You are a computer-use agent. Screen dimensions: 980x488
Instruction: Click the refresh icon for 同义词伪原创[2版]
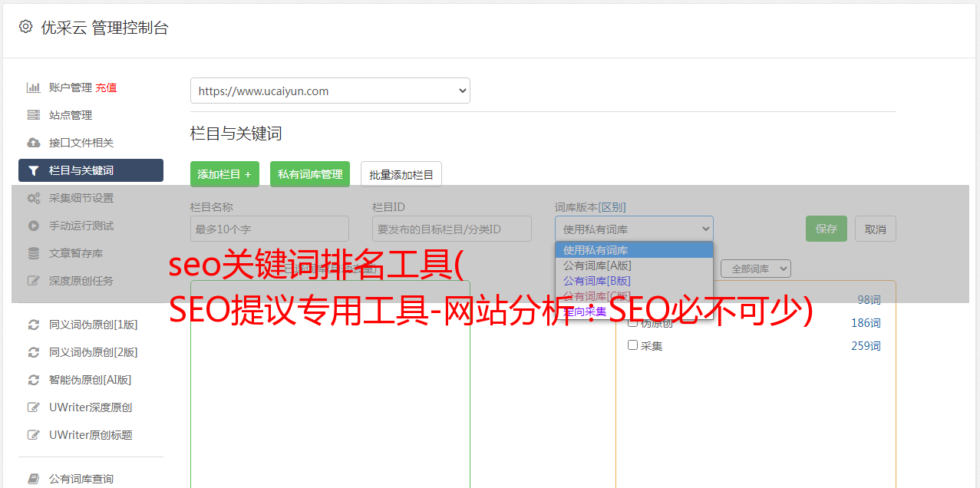coord(33,352)
